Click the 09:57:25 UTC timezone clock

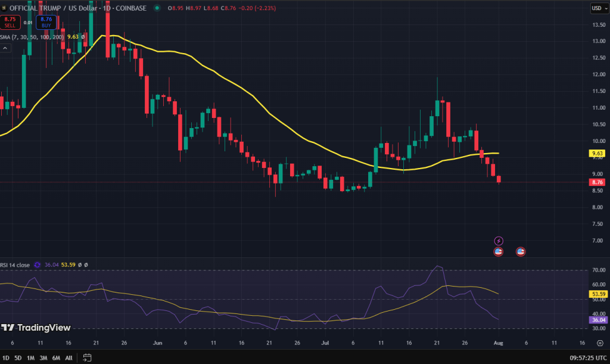[588, 358]
